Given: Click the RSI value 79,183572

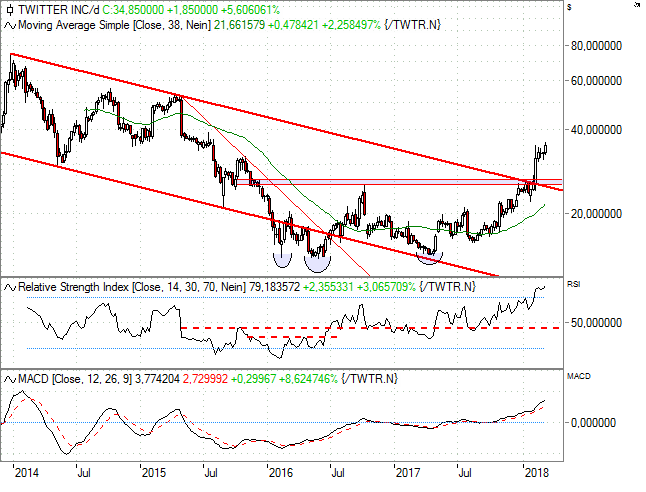Looking at the screenshot, I should tap(274, 287).
